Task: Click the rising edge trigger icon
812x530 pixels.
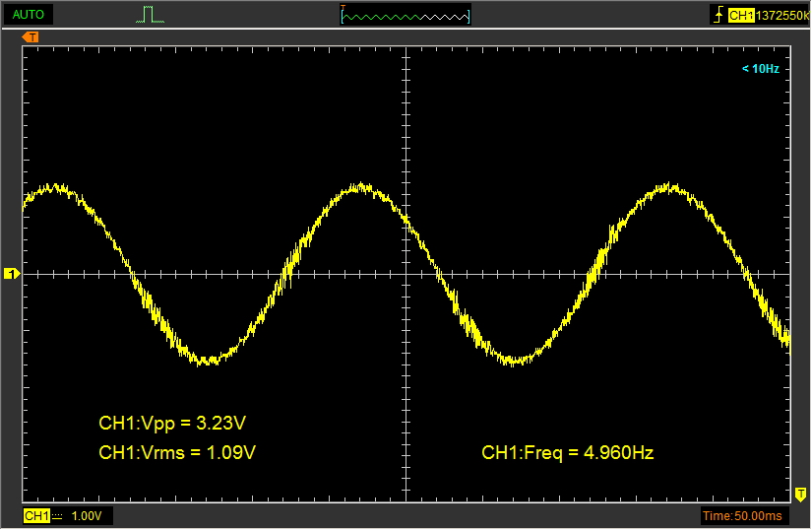Action: (718, 15)
